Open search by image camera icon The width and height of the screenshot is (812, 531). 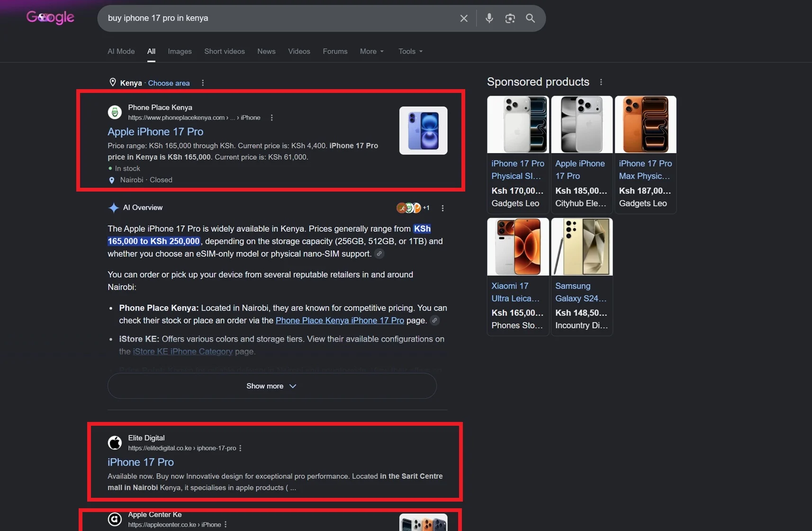[510, 18]
